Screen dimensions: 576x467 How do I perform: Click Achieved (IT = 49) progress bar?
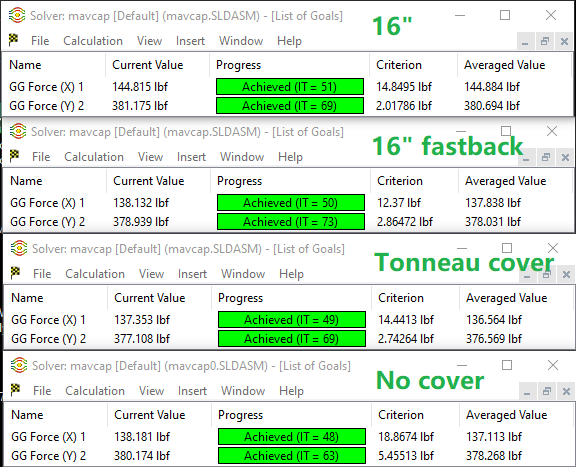[x=292, y=320]
